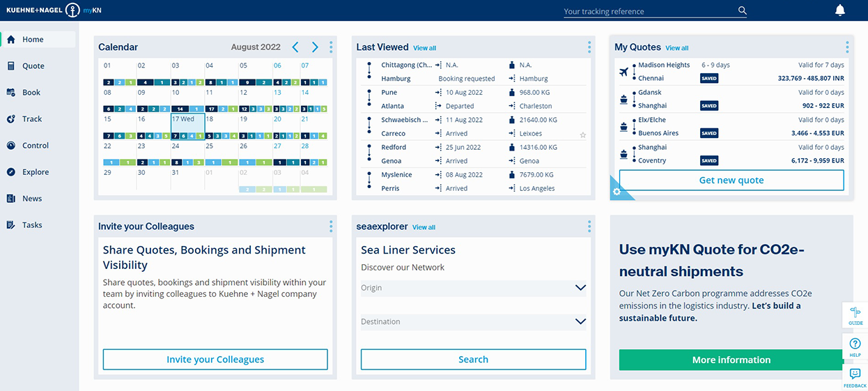Expand the Origin dropdown

[x=580, y=288]
